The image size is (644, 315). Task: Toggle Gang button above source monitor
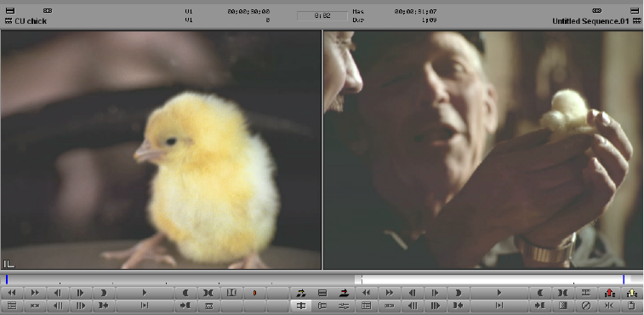(48, 11)
